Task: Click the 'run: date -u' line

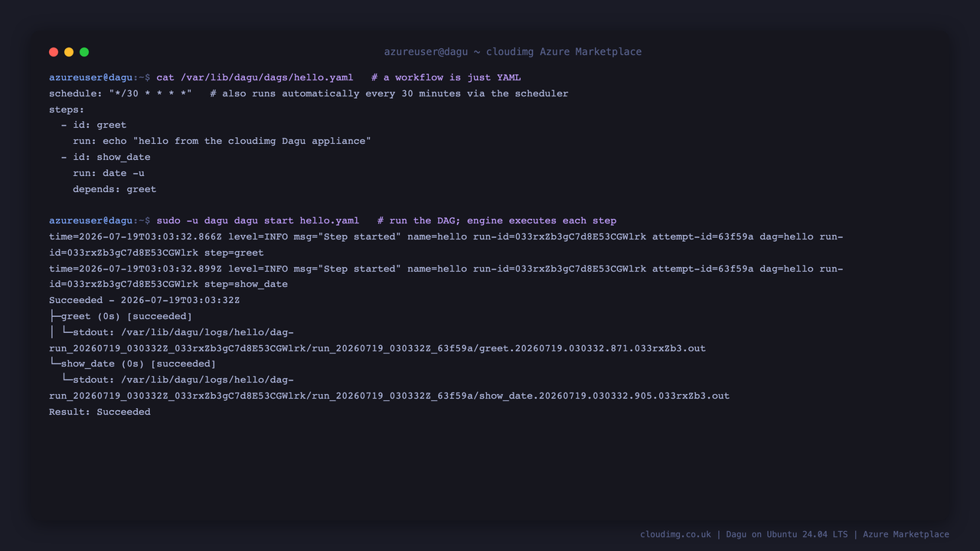Action: tap(109, 173)
